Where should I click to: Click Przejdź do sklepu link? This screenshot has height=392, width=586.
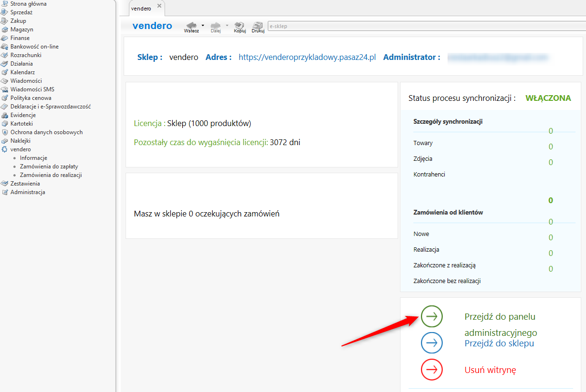(x=499, y=343)
